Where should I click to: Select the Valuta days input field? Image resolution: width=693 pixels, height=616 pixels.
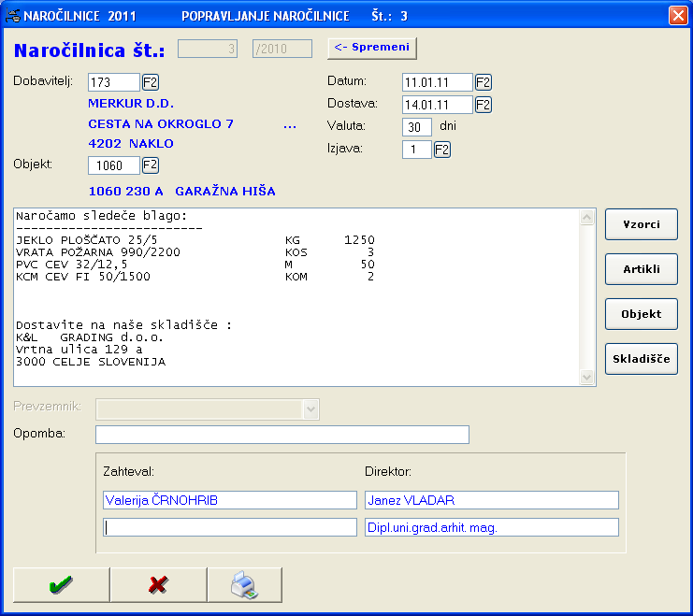click(417, 127)
